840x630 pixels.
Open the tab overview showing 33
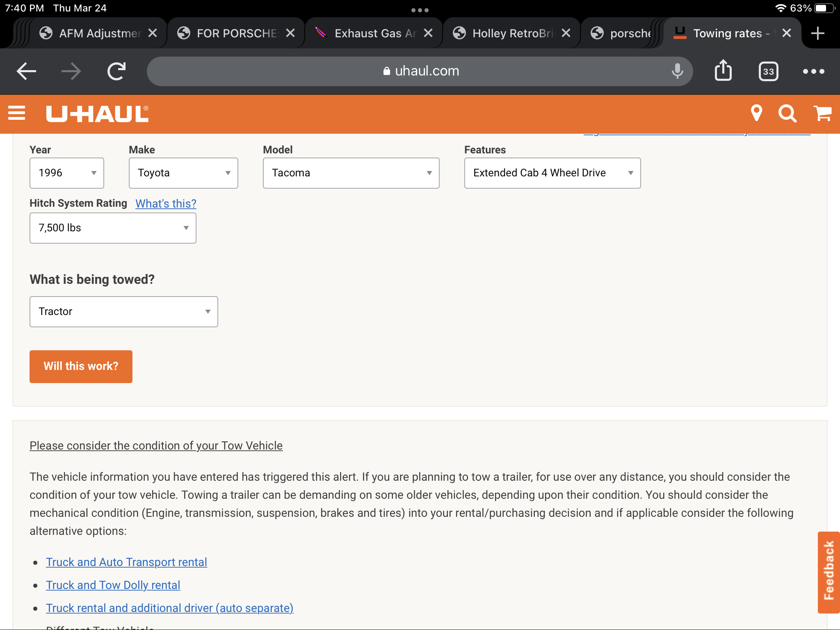pyautogui.click(x=768, y=71)
